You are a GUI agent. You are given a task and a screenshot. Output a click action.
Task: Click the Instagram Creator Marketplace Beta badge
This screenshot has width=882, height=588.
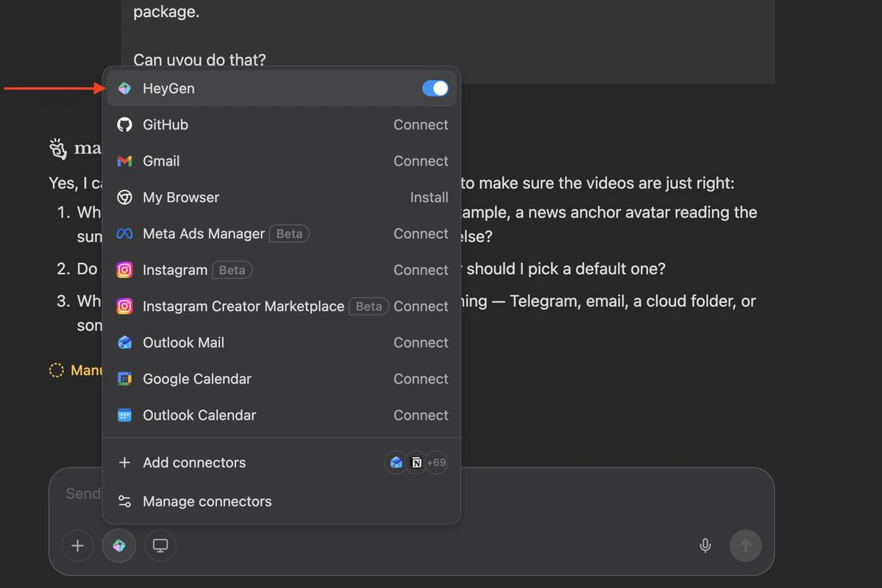point(369,306)
